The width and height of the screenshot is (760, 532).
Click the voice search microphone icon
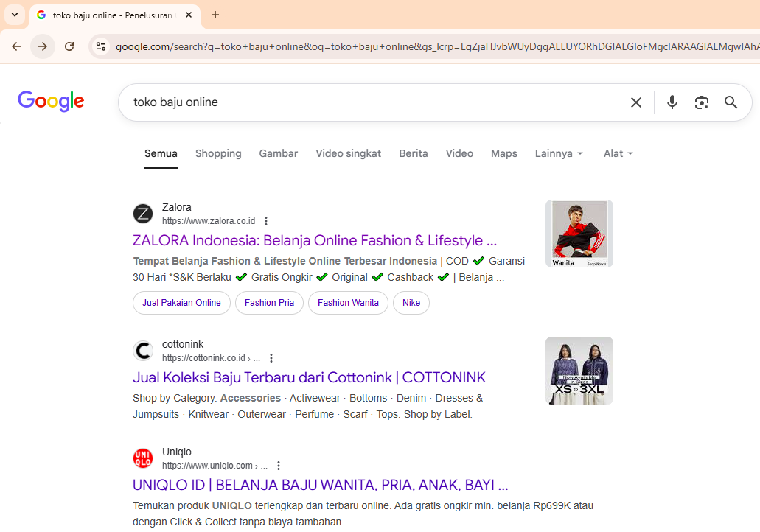pos(672,102)
